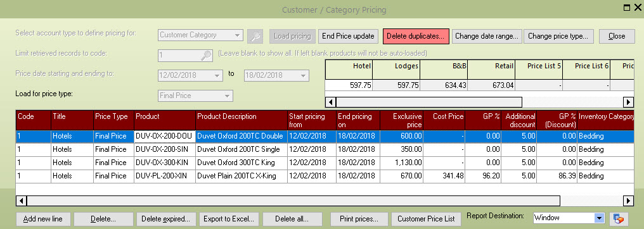Open the Customer Category dropdown

point(238,35)
